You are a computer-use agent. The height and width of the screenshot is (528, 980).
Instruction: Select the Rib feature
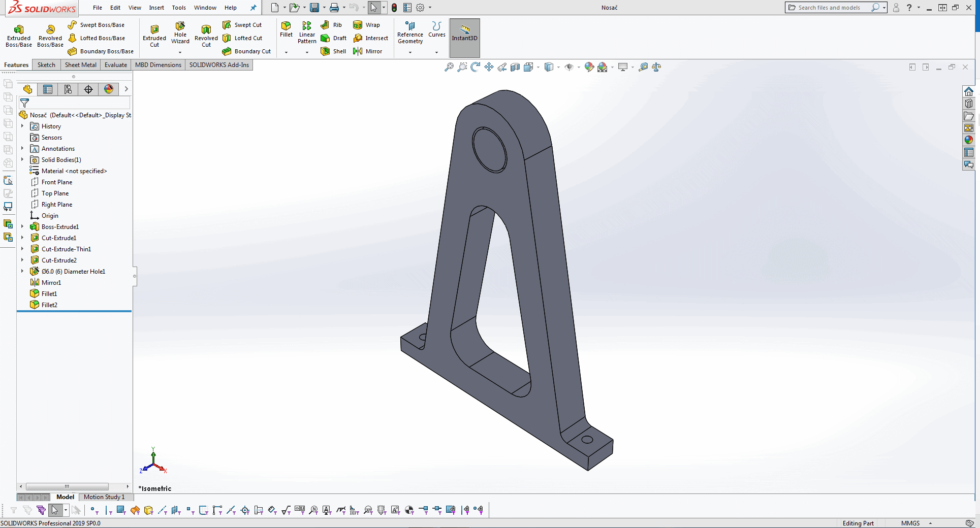pos(331,25)
